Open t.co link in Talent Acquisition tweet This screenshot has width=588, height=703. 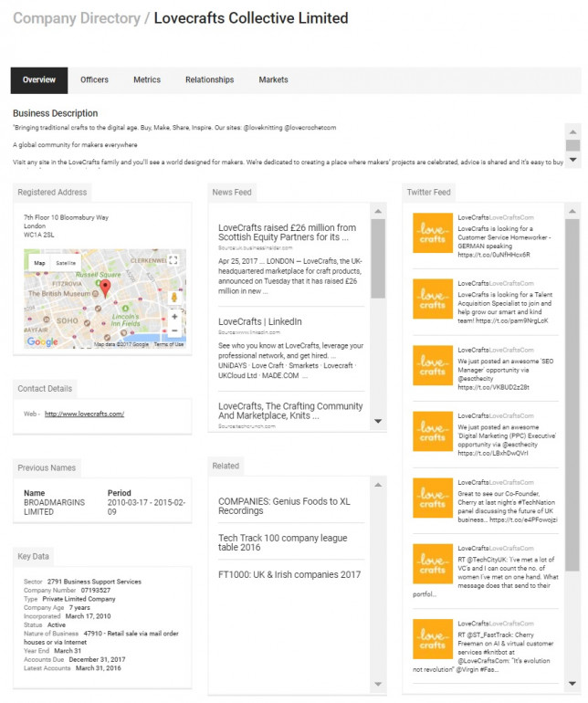click(x=511, y=320)
